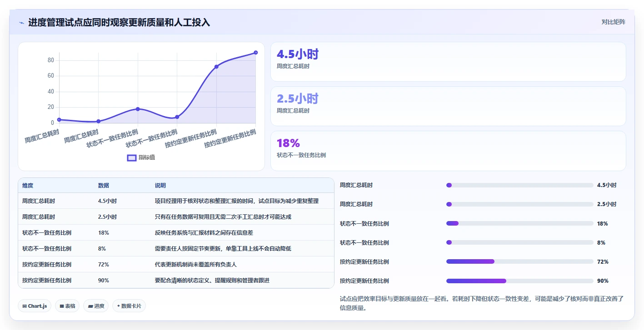The image size is (644, 330).
Task: Click the 18% summary card value
Action: tap(288, 143)
